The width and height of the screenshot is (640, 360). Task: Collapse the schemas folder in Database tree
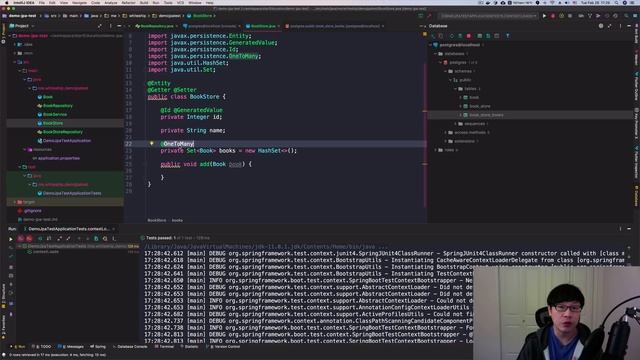(446, 71)
